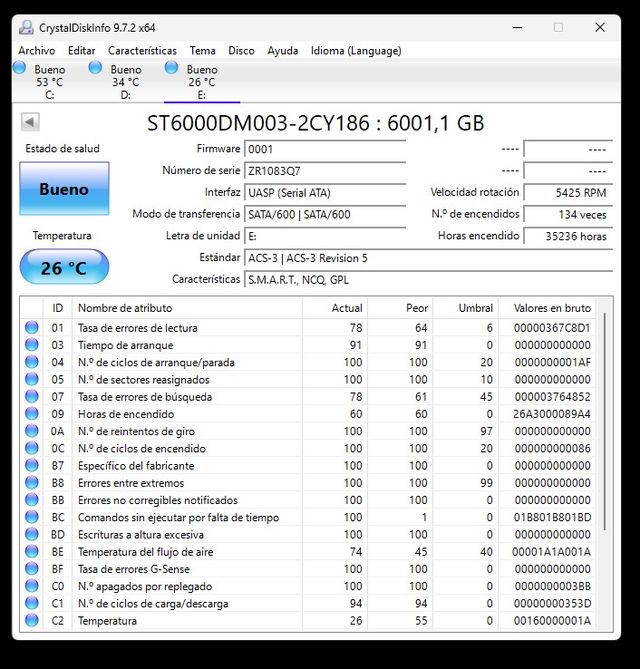Click status orb of Temperatura del flujo de aire

coord(32,551)
